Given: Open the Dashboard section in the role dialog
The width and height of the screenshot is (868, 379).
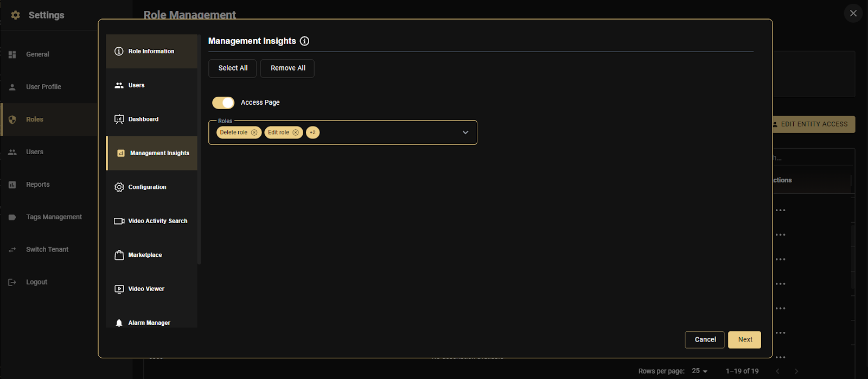Looking at the screenshot, I should click(143, 119).
